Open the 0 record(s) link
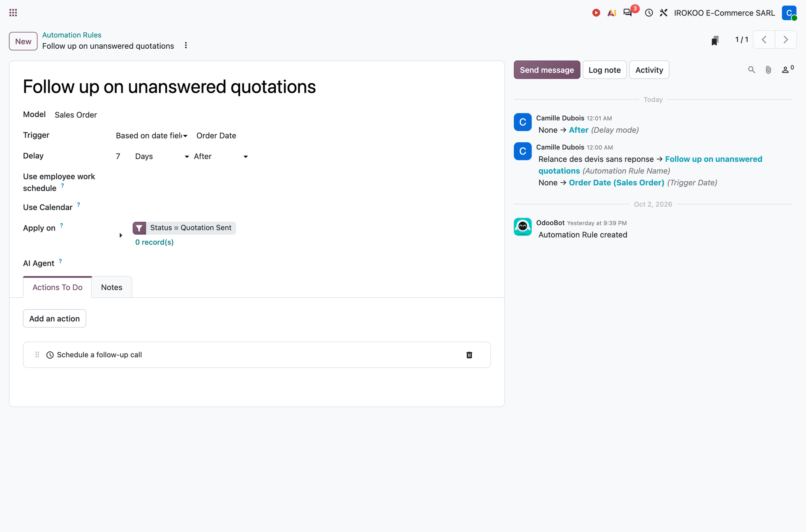 (154, 242)
